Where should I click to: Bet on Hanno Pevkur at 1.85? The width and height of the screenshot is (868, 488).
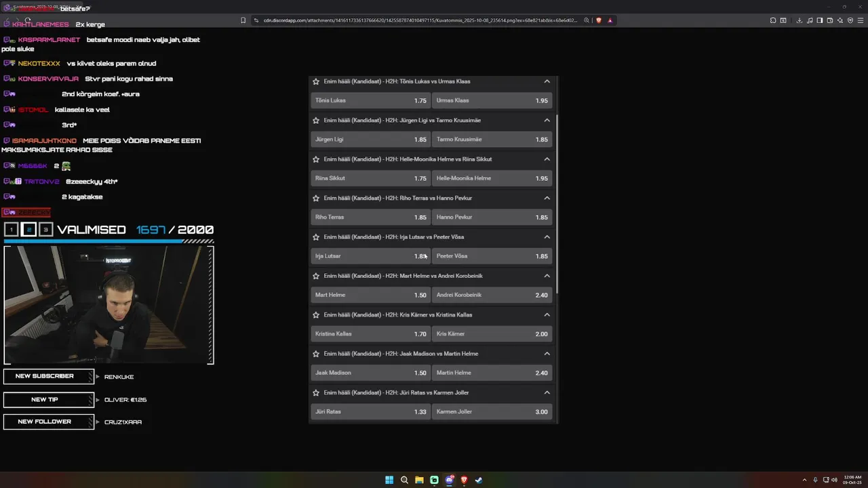(492, 217)
